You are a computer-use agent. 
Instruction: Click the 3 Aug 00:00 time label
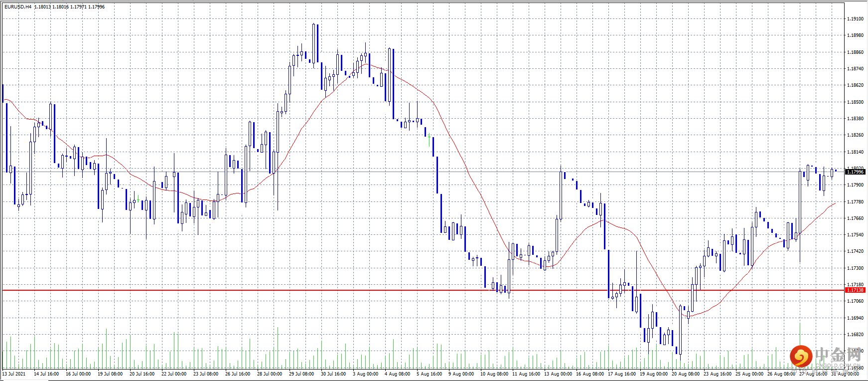coord(365,374)
